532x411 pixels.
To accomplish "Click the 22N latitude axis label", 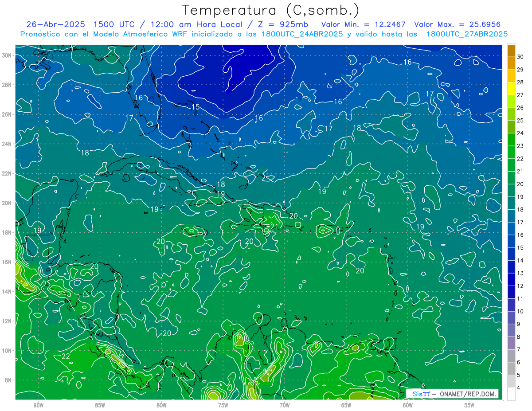I will pyautogui.click(x=7, y=173).
